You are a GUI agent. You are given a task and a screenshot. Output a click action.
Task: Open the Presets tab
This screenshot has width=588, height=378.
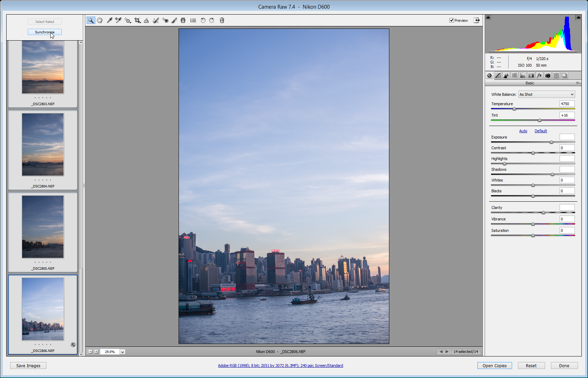pos(556,75)
